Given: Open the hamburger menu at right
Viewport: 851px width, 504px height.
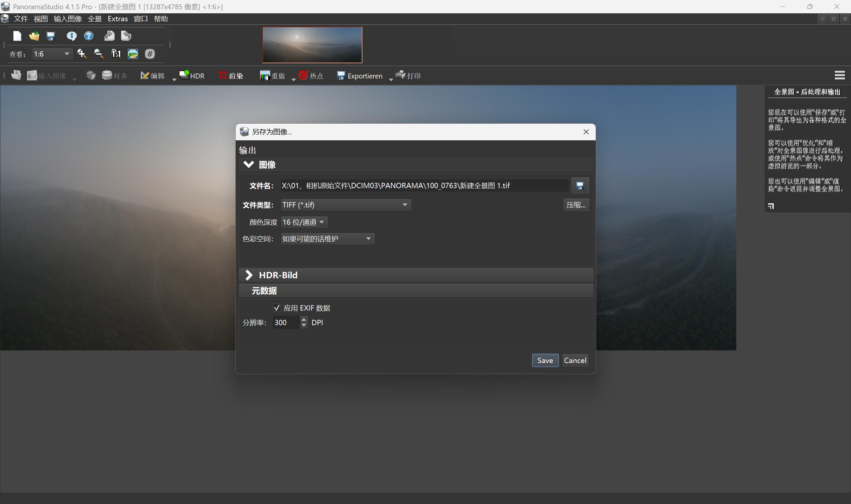Looking at the screenshot, I should tap(839, 75).
